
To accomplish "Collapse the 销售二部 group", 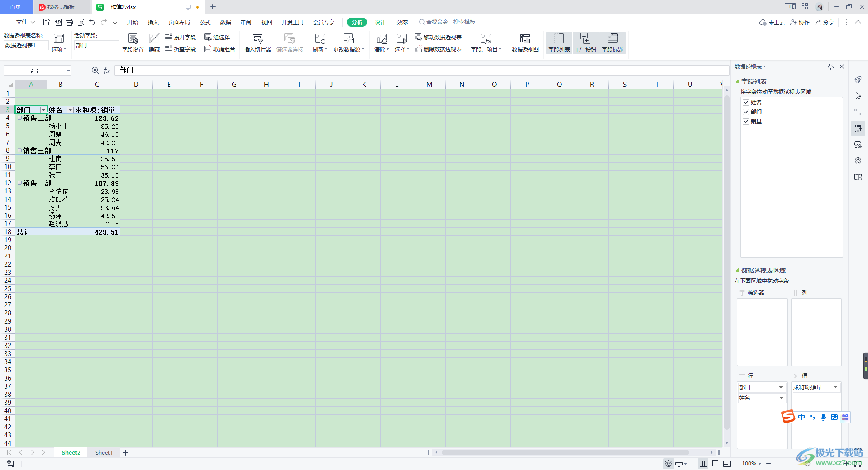I will (19, 118).
